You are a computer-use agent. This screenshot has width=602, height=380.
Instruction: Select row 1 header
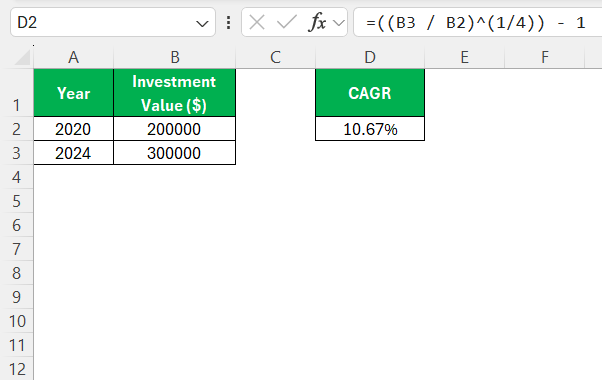17,93
